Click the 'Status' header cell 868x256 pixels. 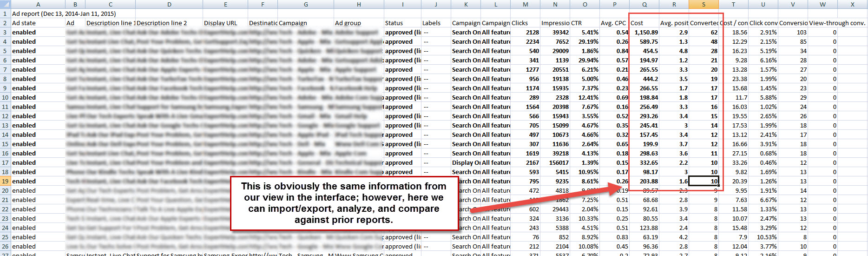point(402,23)
